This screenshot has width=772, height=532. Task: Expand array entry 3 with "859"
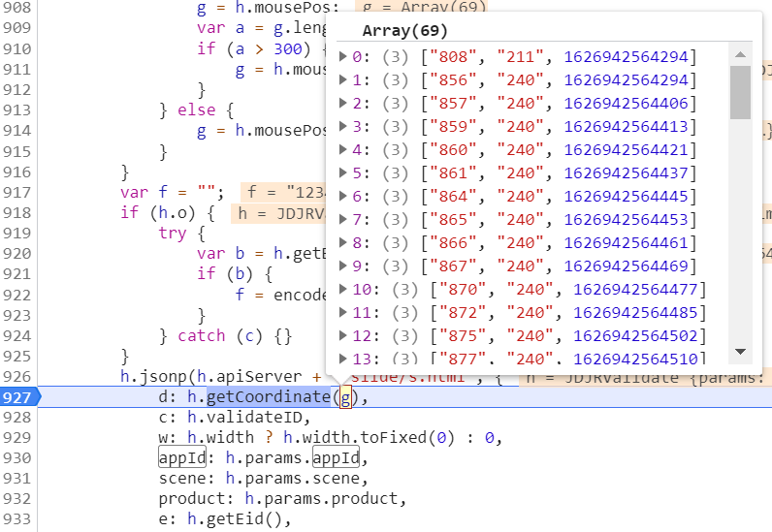pos(343,126)
